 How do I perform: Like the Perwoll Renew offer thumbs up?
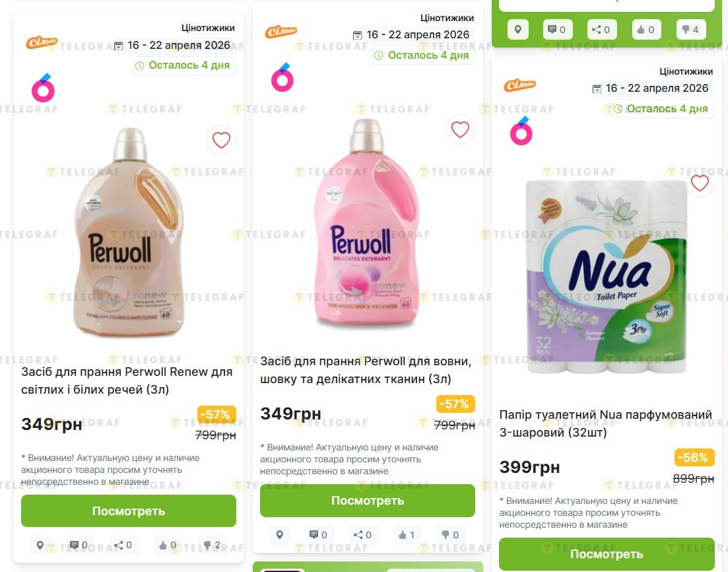168,545
